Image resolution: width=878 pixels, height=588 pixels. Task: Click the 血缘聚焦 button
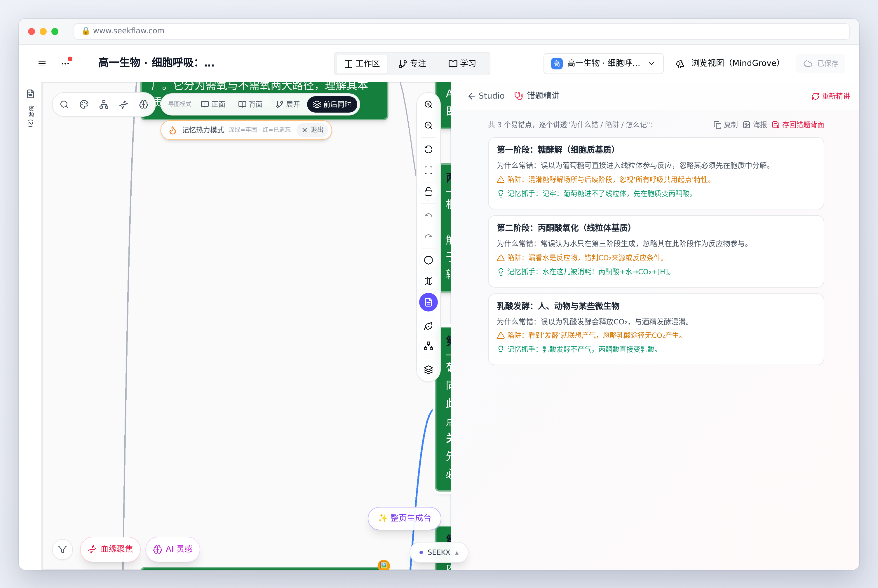click(x=110, y=549)
